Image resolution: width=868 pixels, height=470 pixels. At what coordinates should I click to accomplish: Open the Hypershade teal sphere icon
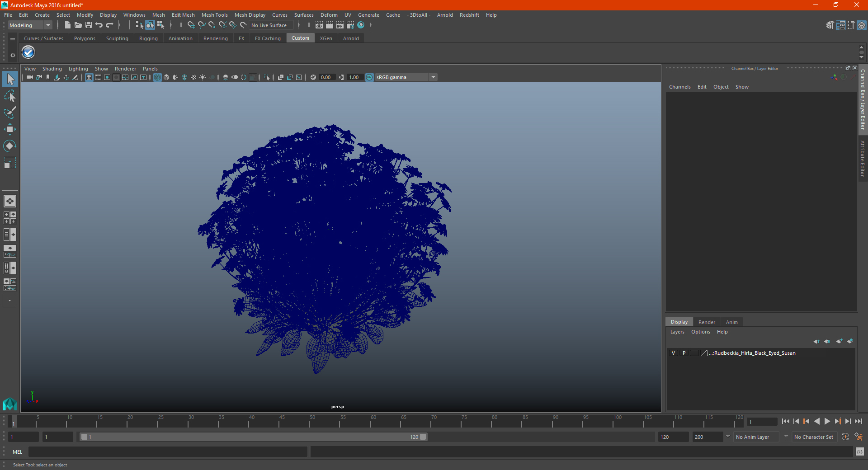click(361, 25)
